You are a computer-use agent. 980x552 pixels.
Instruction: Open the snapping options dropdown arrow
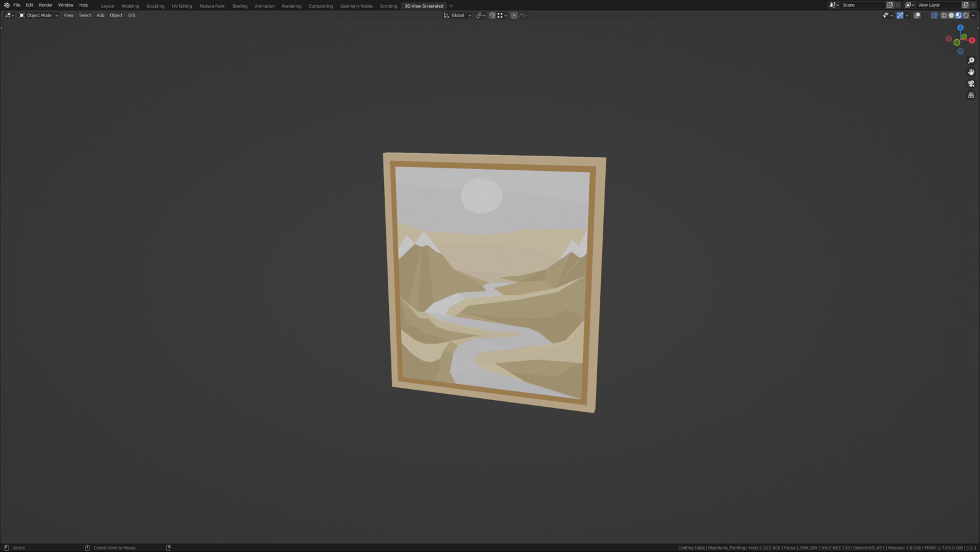coord(506,15)
